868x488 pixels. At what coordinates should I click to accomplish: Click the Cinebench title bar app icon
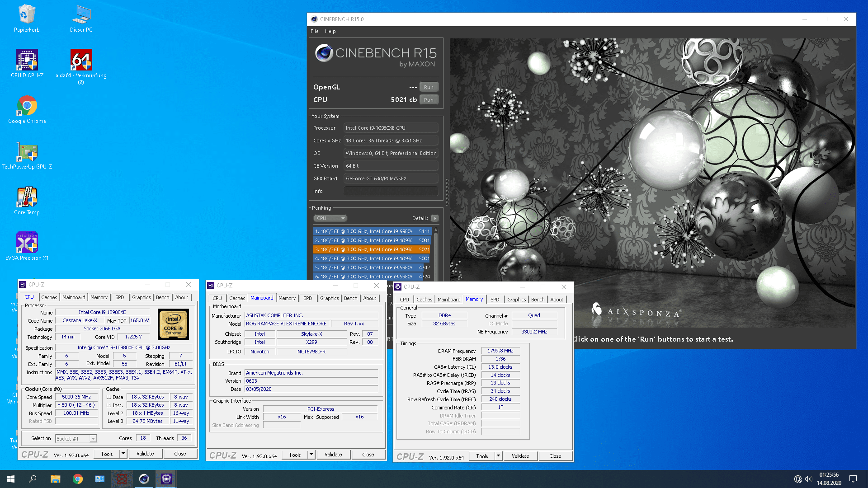point(314,19)
